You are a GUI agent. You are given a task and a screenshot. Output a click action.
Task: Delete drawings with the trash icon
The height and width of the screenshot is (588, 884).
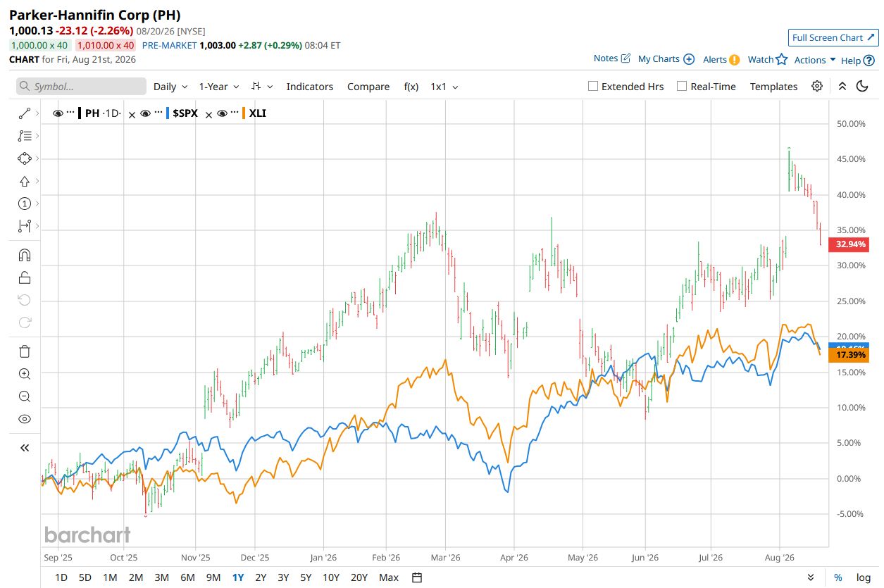tap(24, 351)
